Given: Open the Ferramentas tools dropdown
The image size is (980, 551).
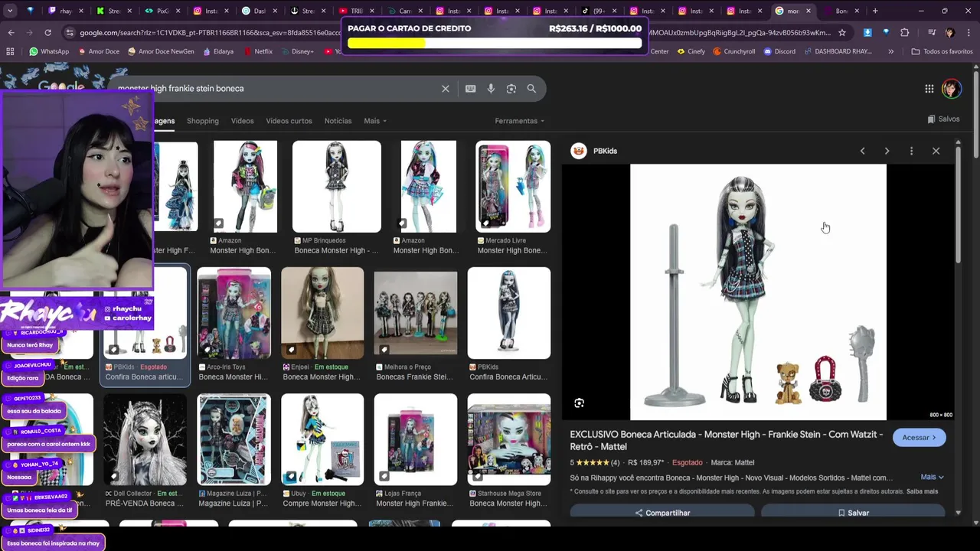Looking at the screenshot, I should 520,121.
